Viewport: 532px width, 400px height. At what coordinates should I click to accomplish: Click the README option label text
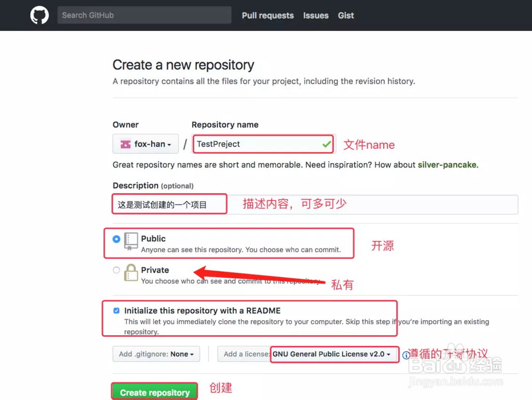tap(202, 311)
